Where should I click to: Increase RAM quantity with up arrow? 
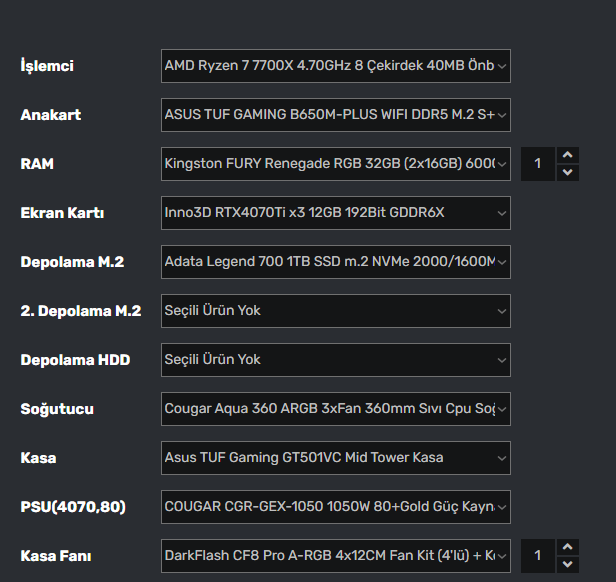(568, 155)
